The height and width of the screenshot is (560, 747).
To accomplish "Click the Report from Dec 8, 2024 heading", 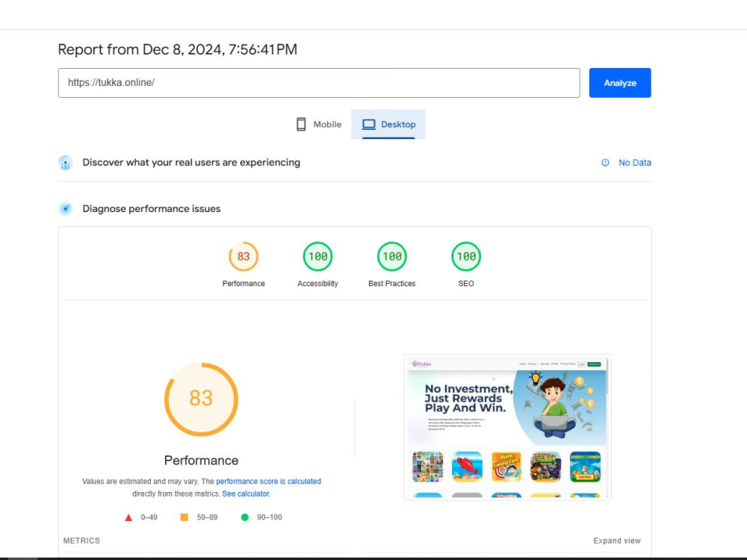I will click(x=177, y=49).
